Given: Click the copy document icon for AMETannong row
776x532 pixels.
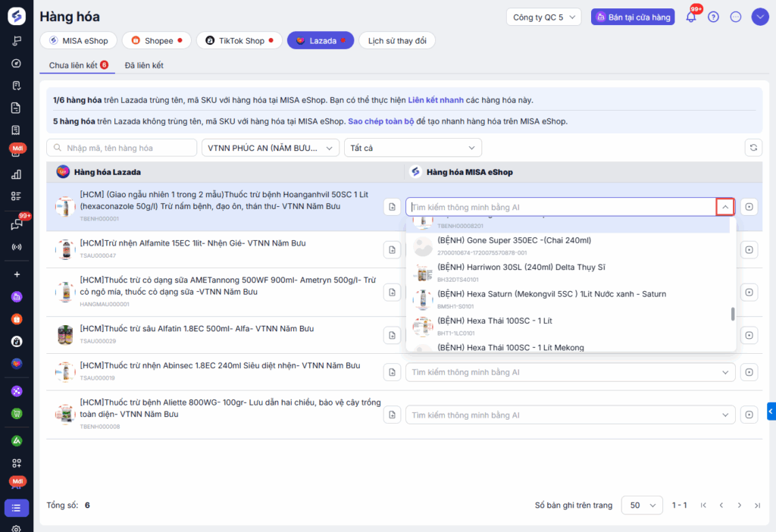Looking at the screenshot, I should click(392, 292).
